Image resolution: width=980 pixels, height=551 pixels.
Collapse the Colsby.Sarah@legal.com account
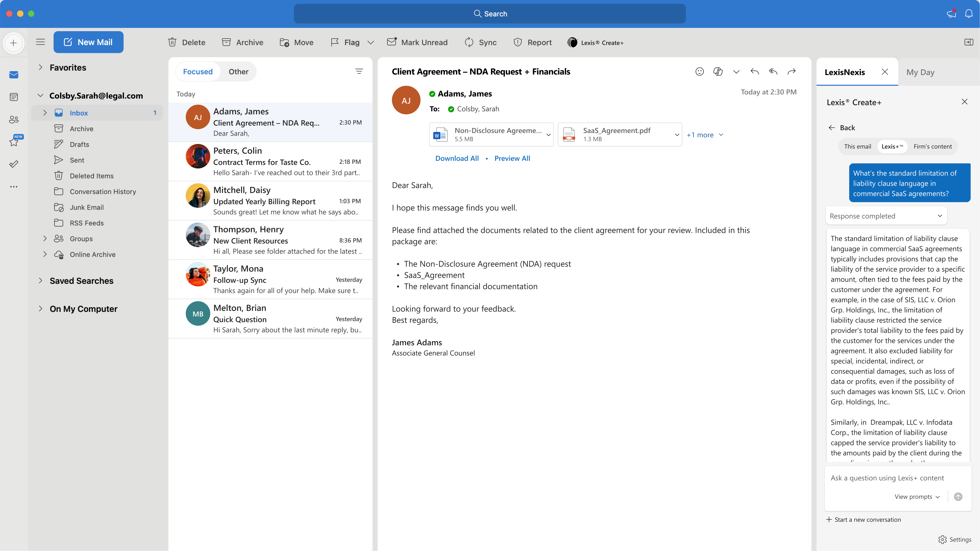click(41, 95)
